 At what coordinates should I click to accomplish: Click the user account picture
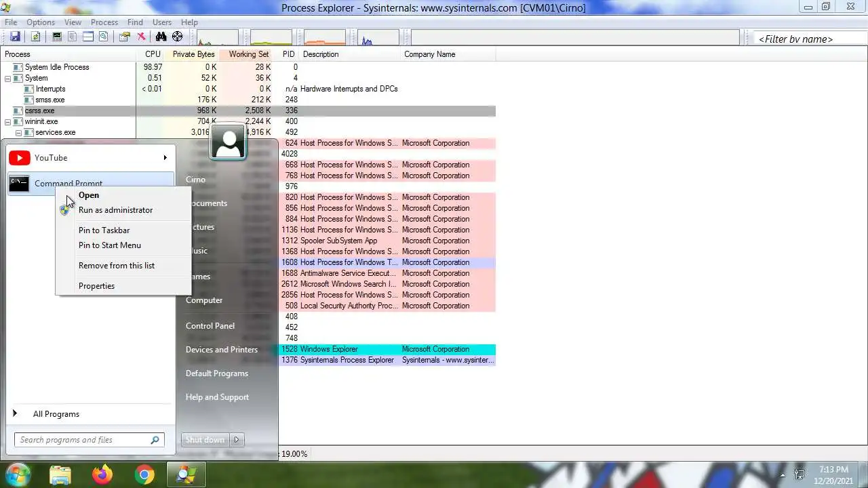pyautogui.click(x=227, y=142)
